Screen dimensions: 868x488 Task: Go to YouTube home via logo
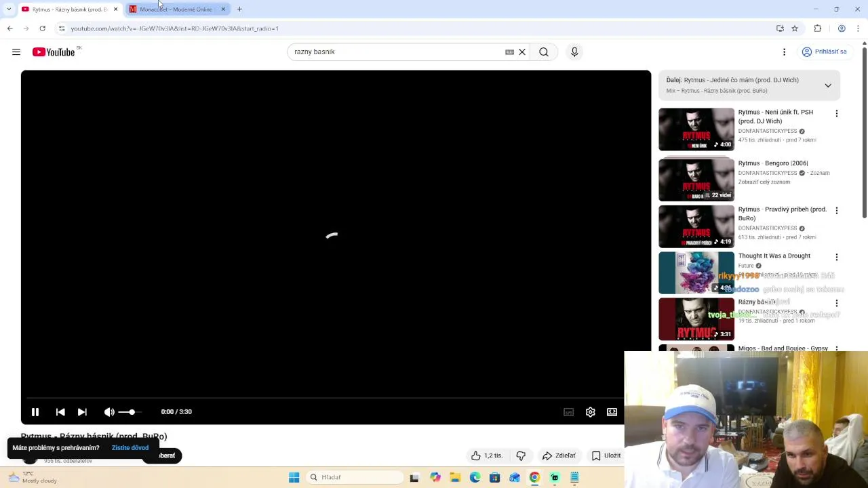[54, 52]
